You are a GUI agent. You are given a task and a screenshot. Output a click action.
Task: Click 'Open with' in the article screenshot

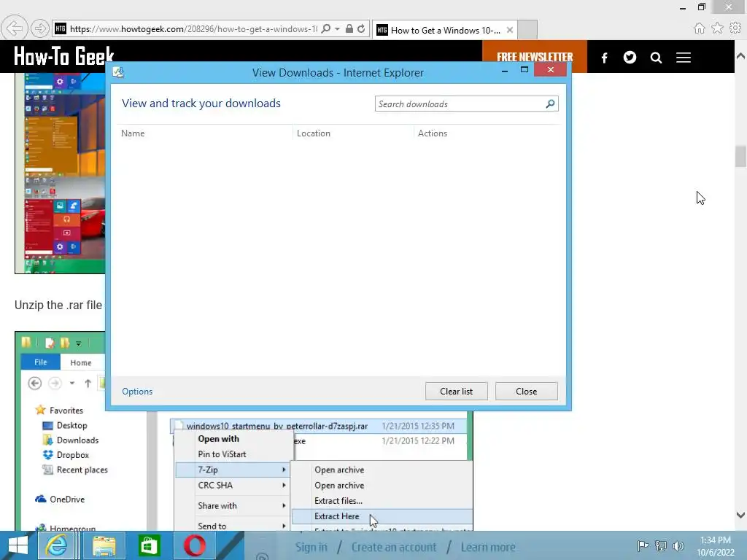218,438
